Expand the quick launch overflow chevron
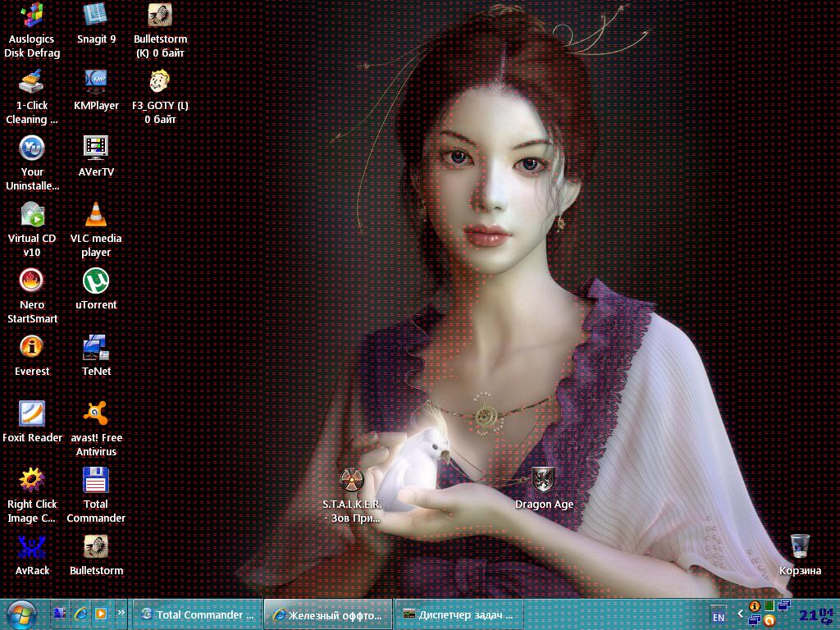This screenshot has width=840, height=630. click(x=121, y=612)
